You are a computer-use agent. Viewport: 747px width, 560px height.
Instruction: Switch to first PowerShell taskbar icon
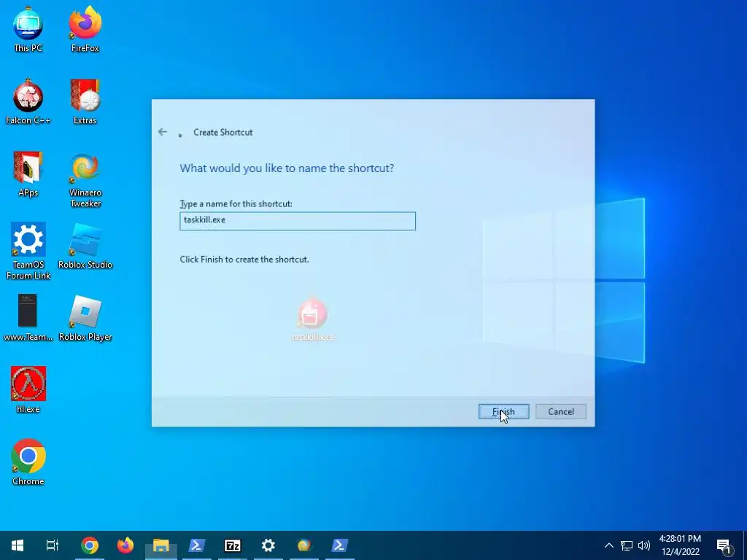point(197,545)
